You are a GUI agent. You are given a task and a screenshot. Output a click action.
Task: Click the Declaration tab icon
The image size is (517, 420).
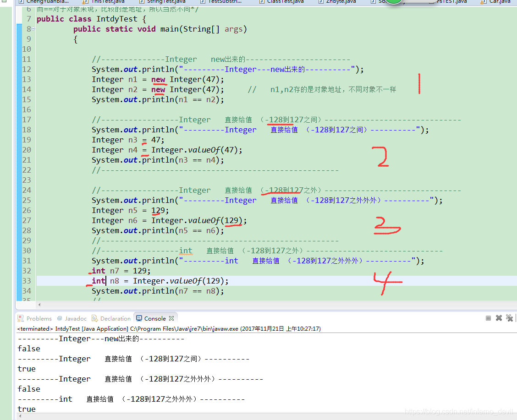pyautogui.click(x=94, y=318)
